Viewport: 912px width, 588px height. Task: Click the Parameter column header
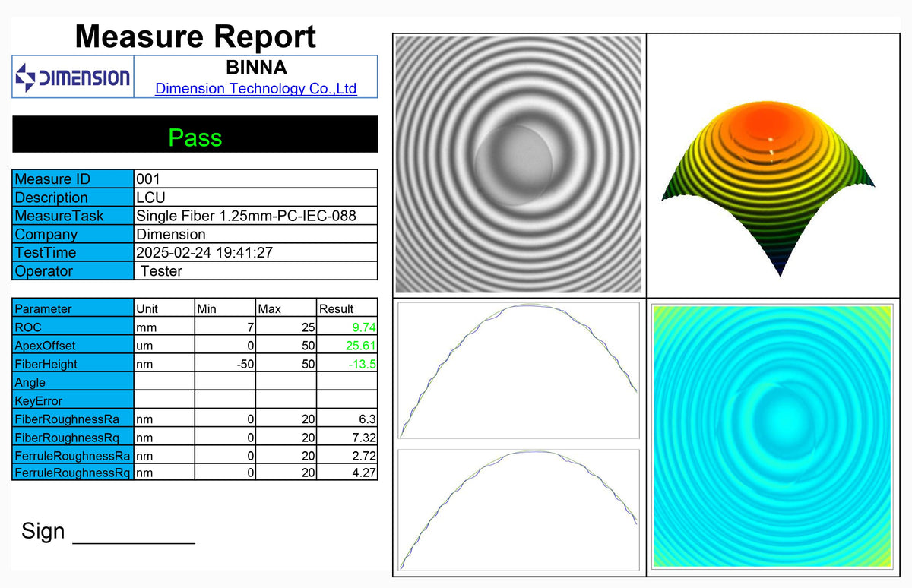click(43, 308)
